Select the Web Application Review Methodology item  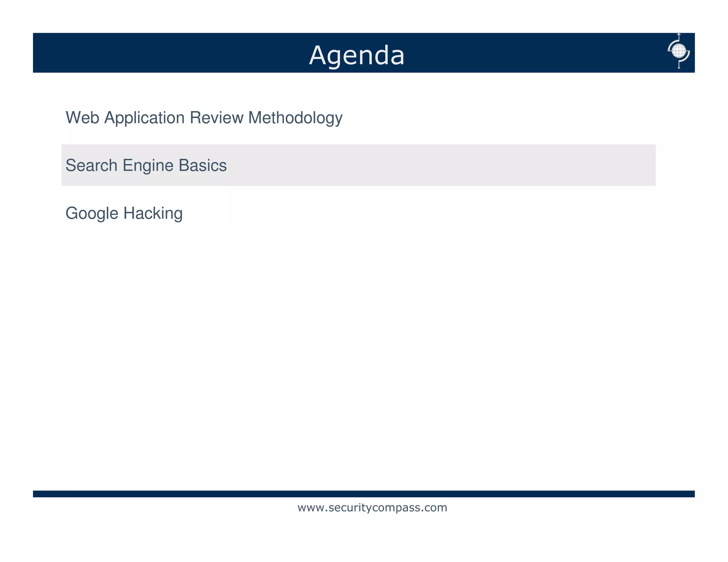click(204, 118)
